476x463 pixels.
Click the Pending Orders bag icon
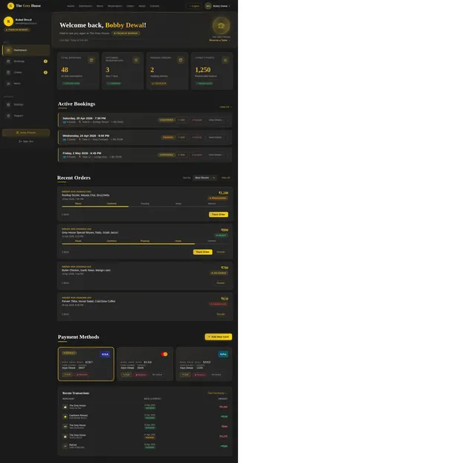tap(181, 60)
